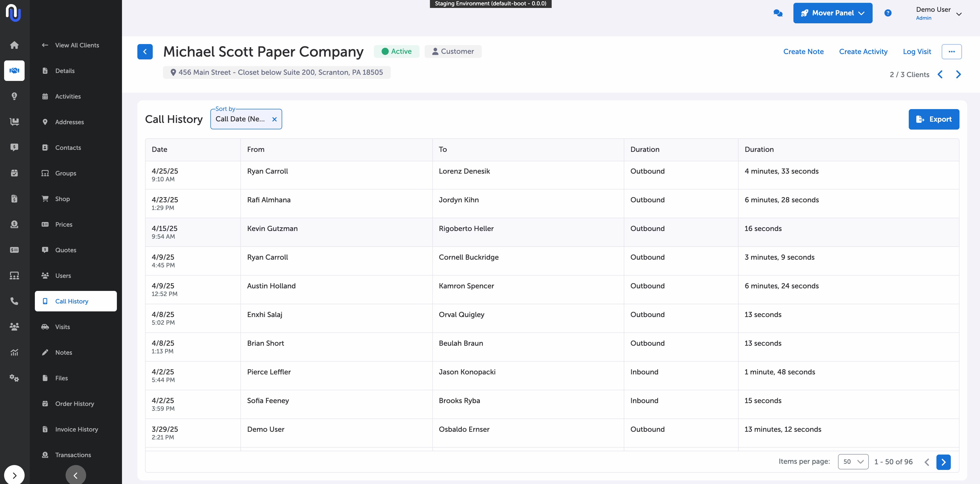980x484 pixels.
Task: Click the home icon in left rail
Action: 14,45
